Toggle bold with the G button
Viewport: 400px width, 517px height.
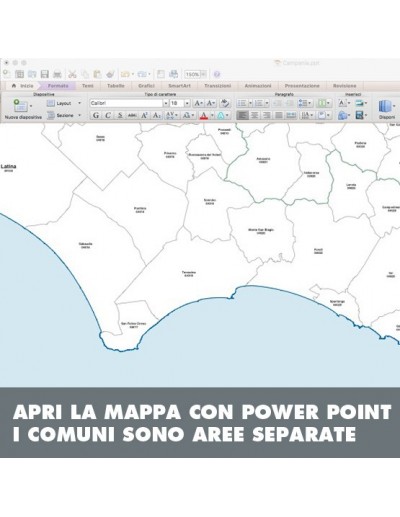click(x=96, y=115)
